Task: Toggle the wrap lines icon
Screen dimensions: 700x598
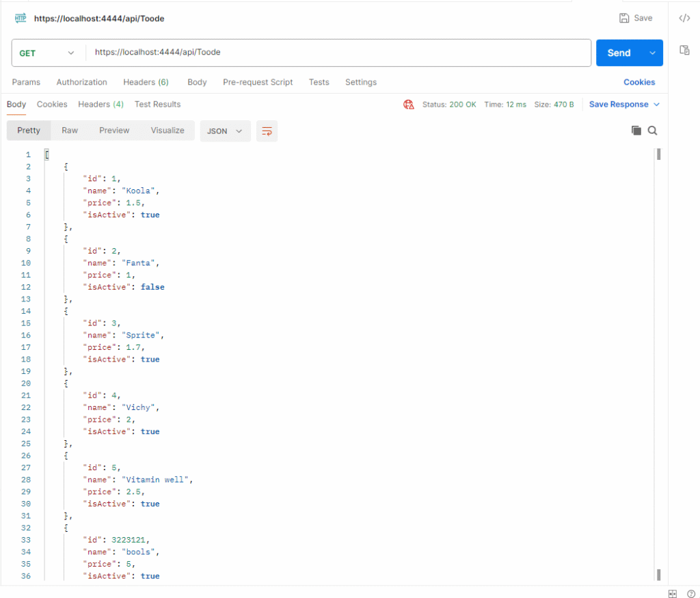Action: (267, 131)
